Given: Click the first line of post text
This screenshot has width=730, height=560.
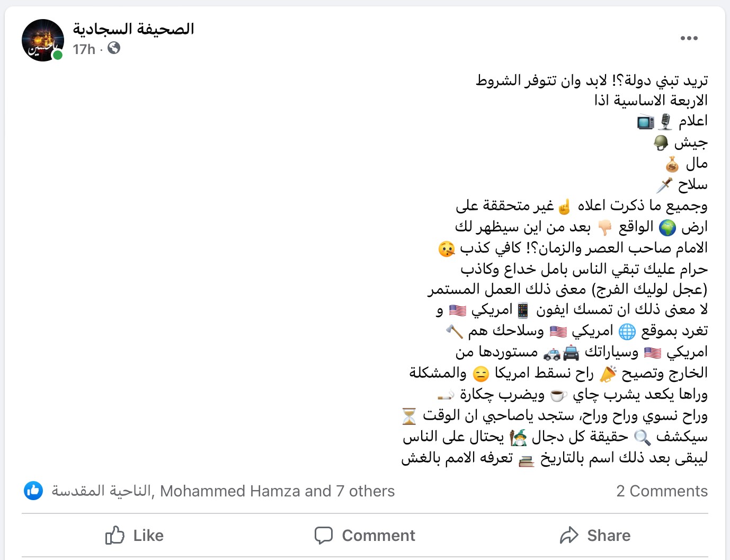Looking at the screenshot, I should point(592,81).
